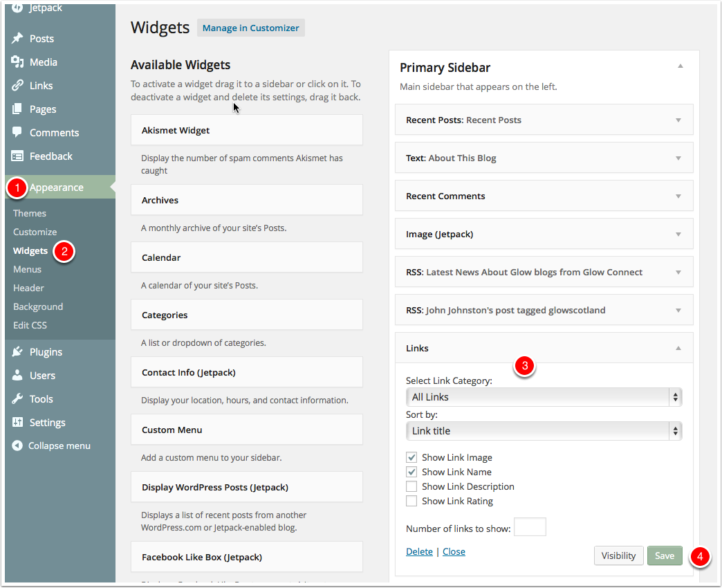
Task: Open the Themes submenu item
Action: click(30, 213)
